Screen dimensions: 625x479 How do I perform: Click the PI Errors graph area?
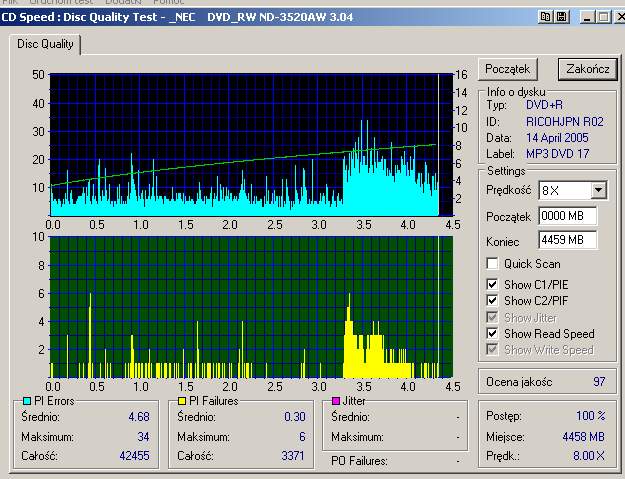coord(252,145)
